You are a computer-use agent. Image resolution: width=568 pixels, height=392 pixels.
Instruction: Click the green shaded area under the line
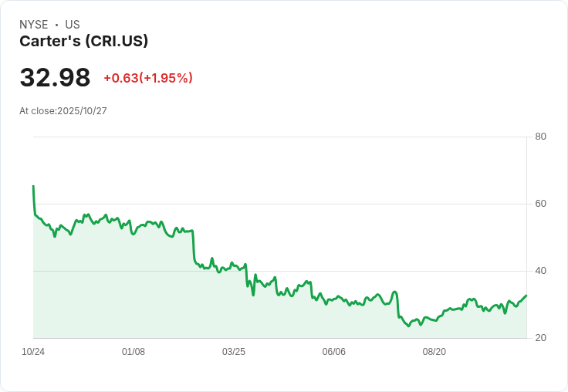click(154, 293)
